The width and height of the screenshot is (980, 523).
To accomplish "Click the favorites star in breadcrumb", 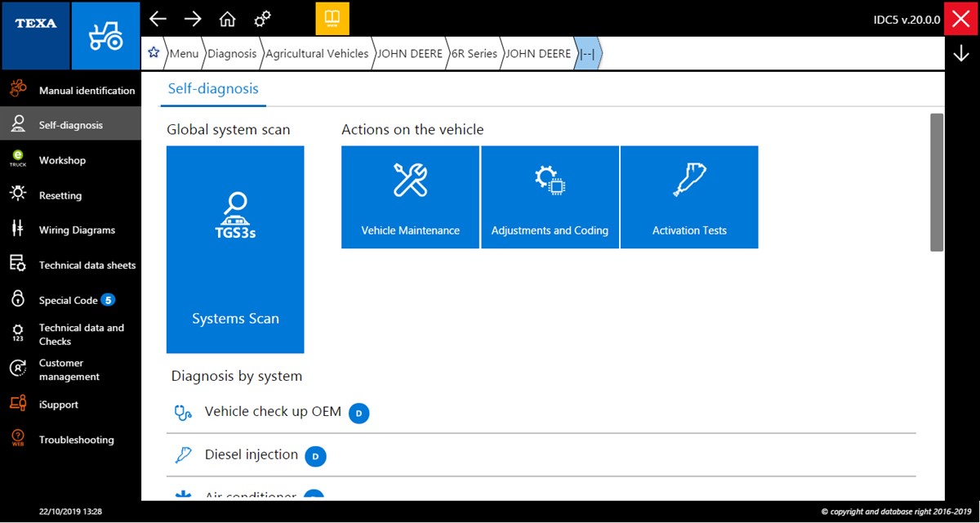I will click(153, 53).
